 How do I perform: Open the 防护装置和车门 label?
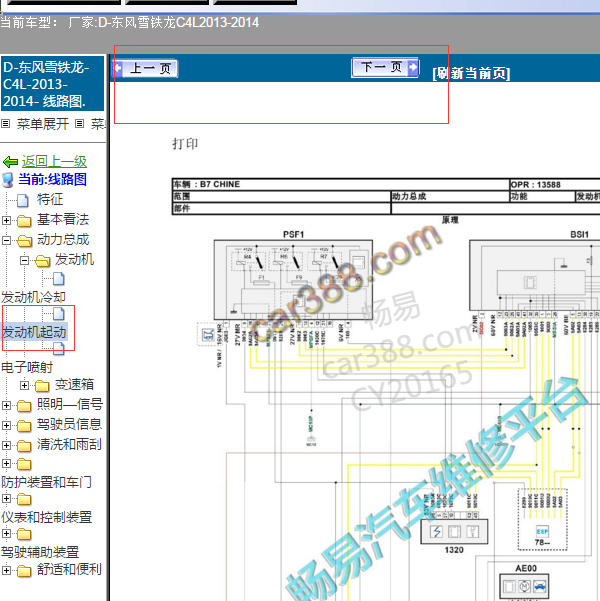tap(46, 482)
